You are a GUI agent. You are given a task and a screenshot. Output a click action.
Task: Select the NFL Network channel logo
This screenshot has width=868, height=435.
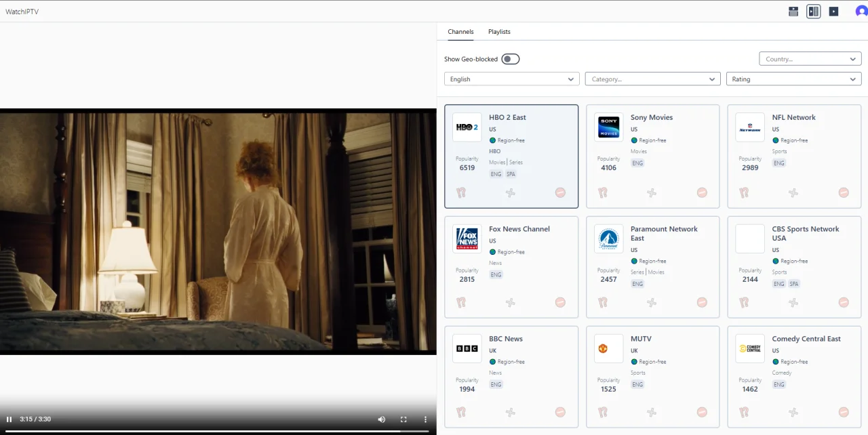(x=750, y=127)
